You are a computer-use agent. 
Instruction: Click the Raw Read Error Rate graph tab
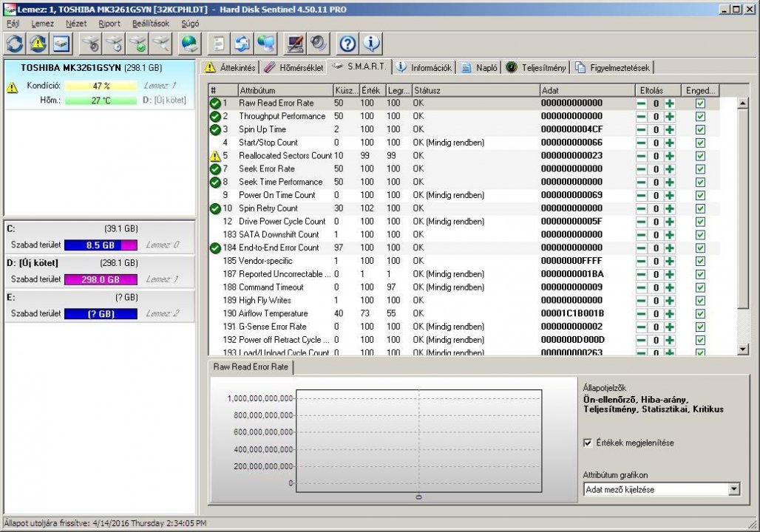[251, 366]
